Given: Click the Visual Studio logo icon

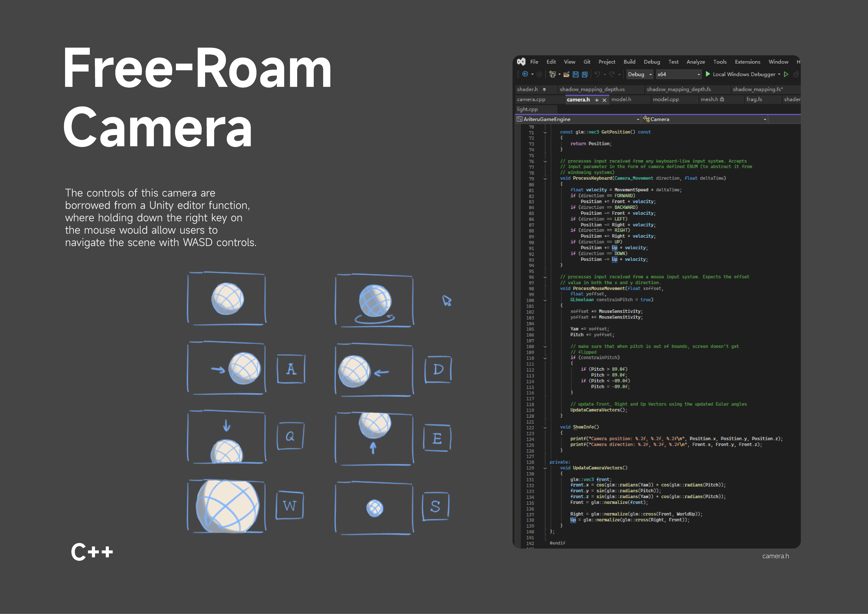Looking at the screenshot, I should (x=521, y=62).
